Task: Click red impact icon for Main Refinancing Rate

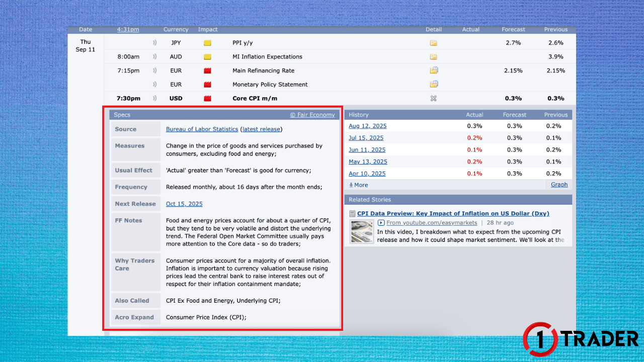Action: [207, 71]
